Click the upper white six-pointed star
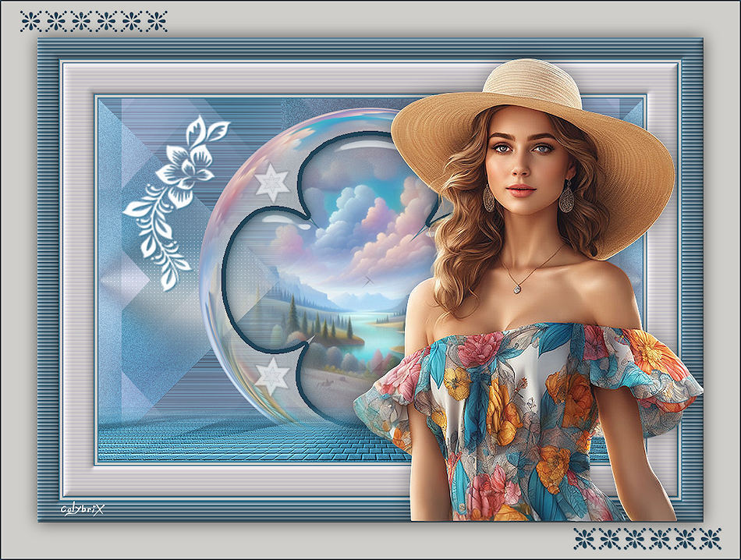 tap(271, 183)
